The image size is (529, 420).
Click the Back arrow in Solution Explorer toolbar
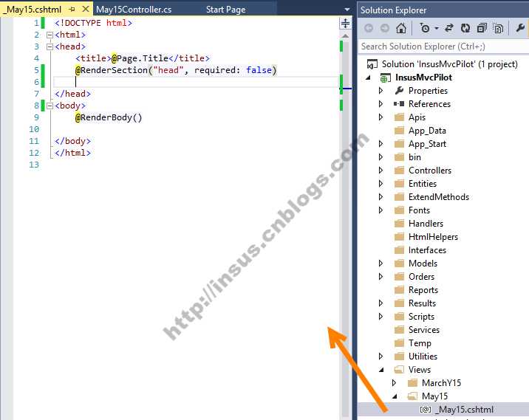click(x=369, y=28)
